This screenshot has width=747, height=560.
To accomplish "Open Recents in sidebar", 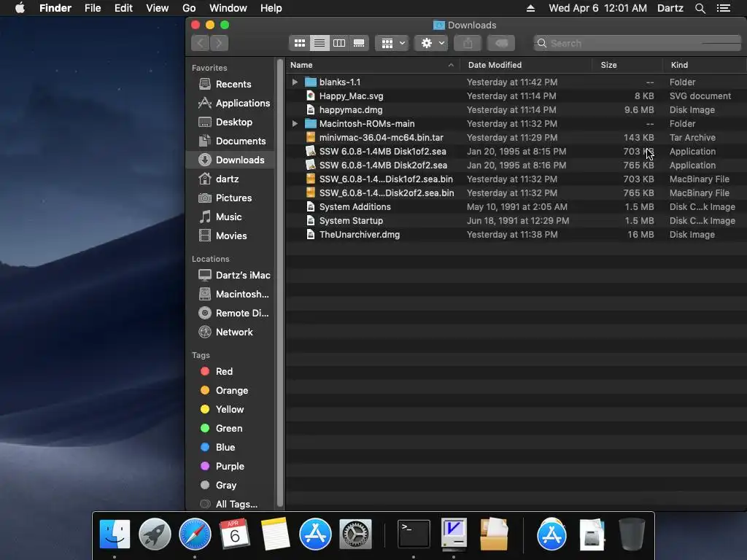I will (x=231, y=85).
